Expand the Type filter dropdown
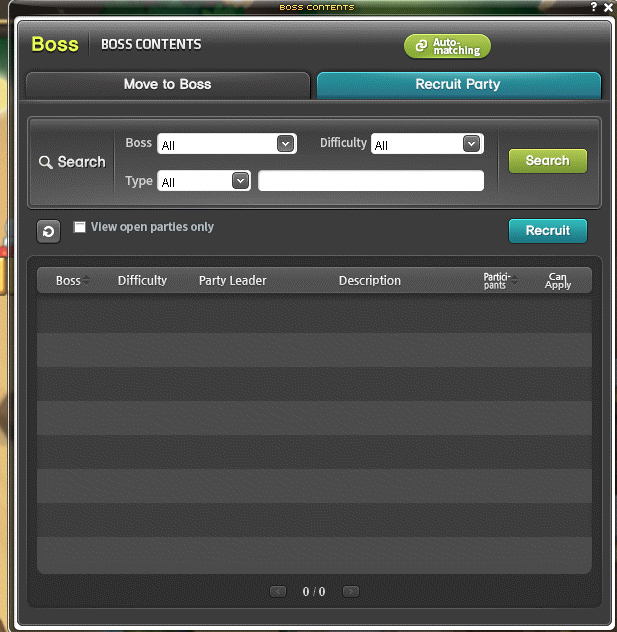 (204, 181)
